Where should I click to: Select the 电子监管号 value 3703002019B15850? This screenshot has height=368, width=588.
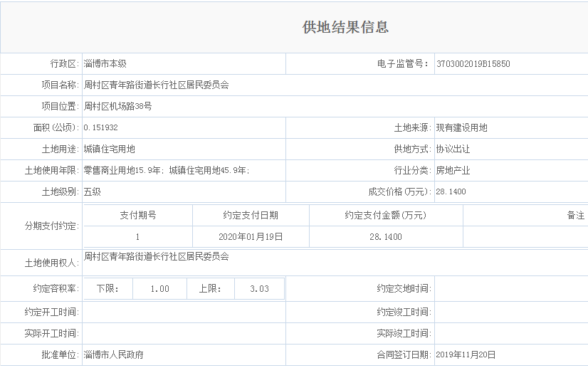473,64
